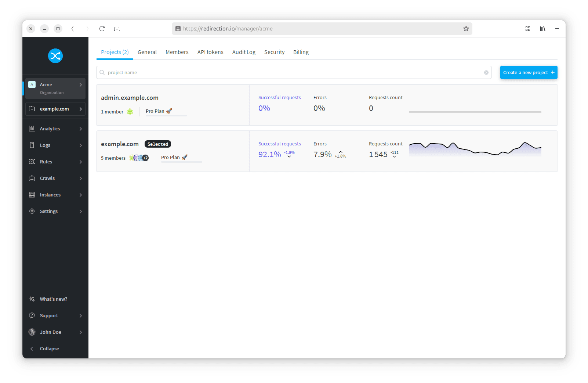This screenshot has width=588, height=383.
Task: Click the Crawls robot icon
Action: [x=32, y=178]
